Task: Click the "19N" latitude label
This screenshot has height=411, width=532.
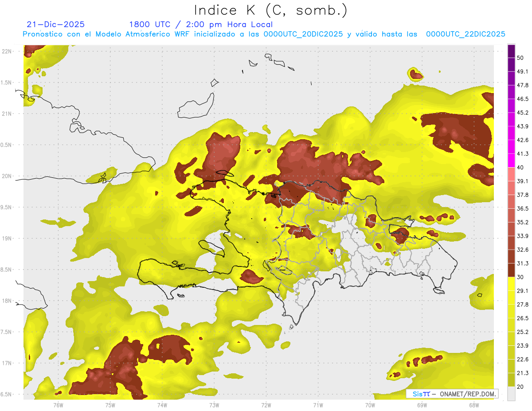Action: (x=7, y=238)
